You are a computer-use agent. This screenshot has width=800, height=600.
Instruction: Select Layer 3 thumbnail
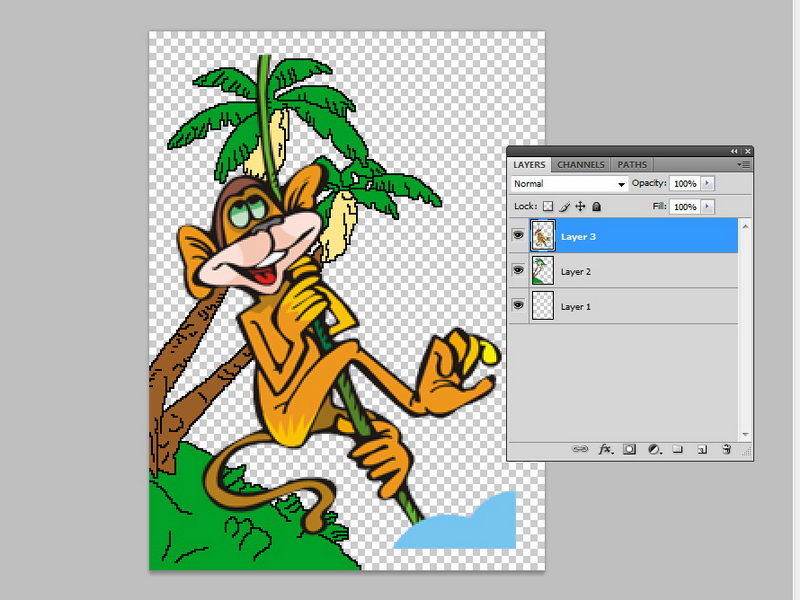coord(542,236)
